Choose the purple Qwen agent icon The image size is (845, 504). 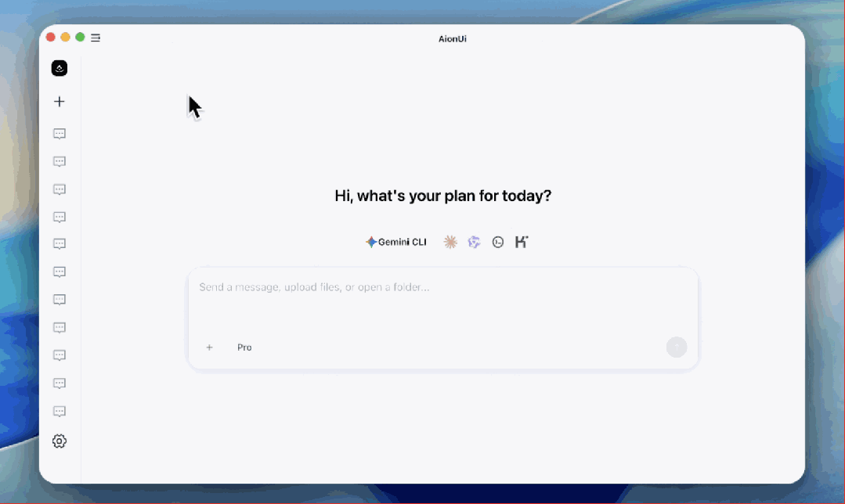[x=475, y=243]
